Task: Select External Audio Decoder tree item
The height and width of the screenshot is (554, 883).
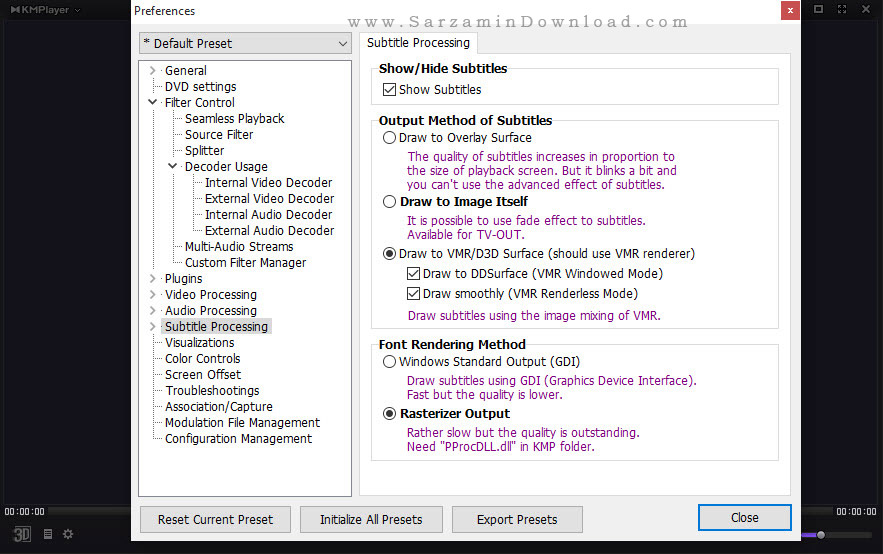Action: click(x=269, y=231)
